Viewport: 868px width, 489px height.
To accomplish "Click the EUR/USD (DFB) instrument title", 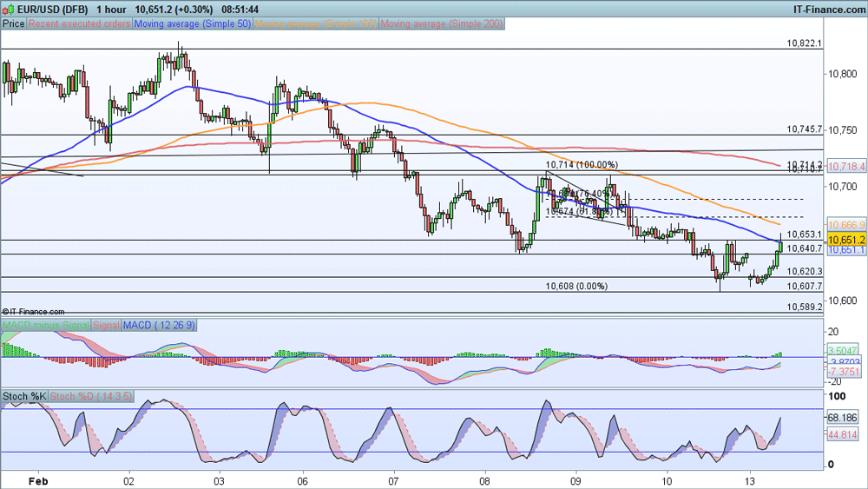I will coord(53,10).
